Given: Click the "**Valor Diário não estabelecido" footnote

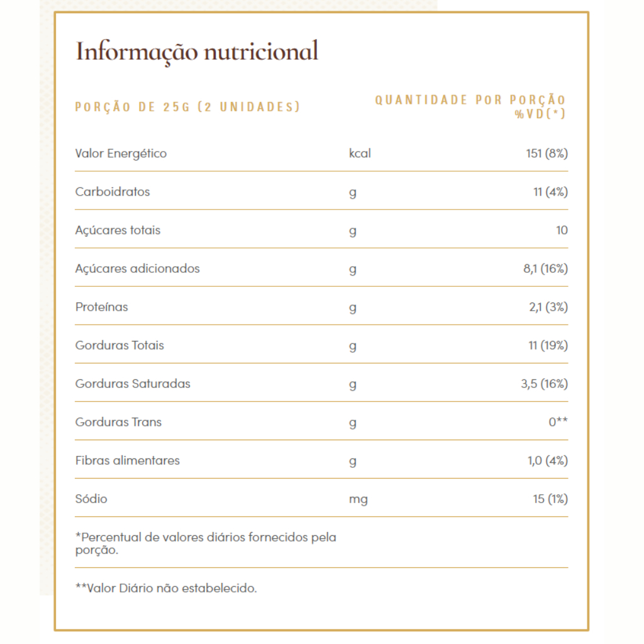Looking at the screenshot, I should tap(166, 589).
